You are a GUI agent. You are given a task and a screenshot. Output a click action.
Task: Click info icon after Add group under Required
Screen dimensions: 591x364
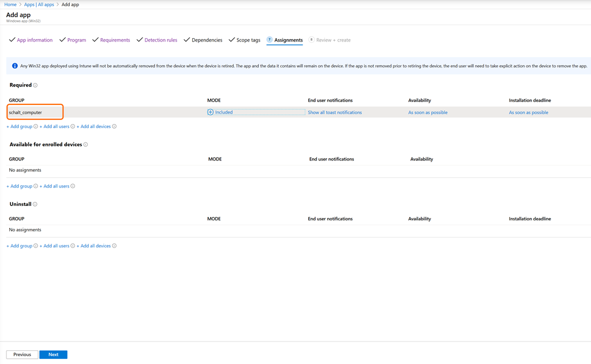point(36,126)
